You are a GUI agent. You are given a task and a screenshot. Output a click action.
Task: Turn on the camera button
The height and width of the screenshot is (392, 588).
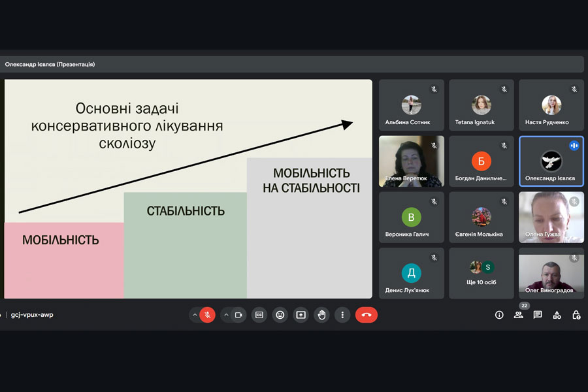point(238,315)
